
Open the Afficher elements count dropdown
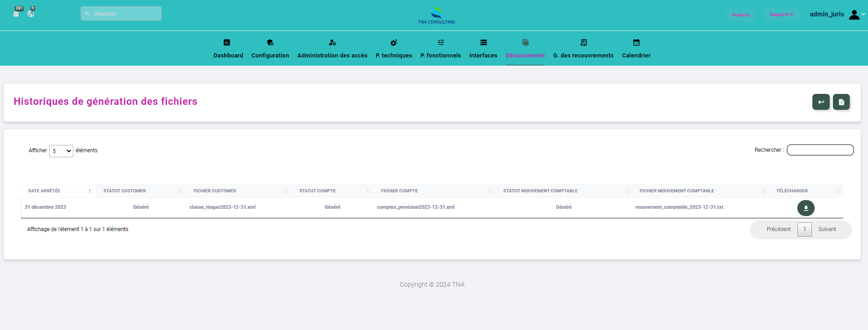(61, 151)
